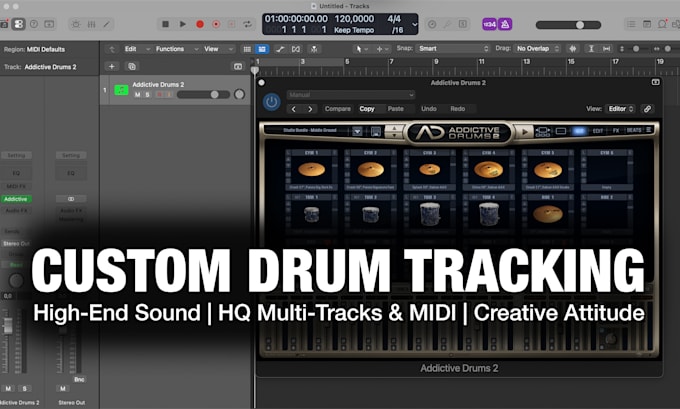This screenshot has height=409, width=680.
Task: Switch to the FX tab in Addictive Drums
Action: click(616, 131)
